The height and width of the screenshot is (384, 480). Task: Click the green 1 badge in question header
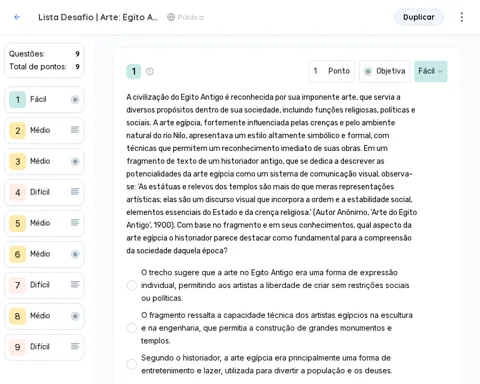click(x=134, y=71)
